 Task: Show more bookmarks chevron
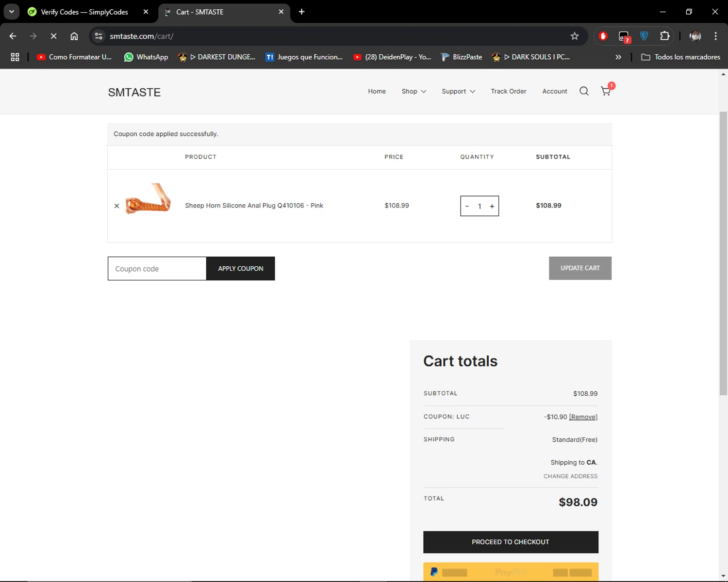618,57
